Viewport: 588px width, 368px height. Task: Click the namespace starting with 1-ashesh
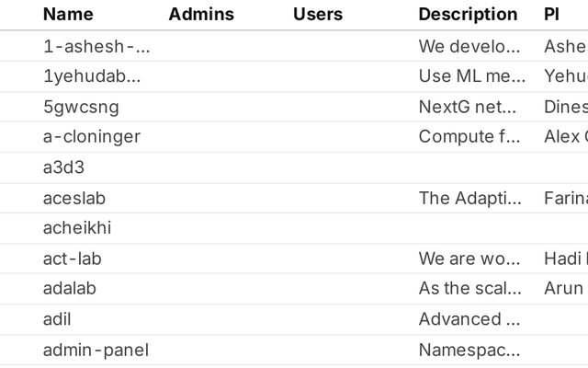coord(96,46)
